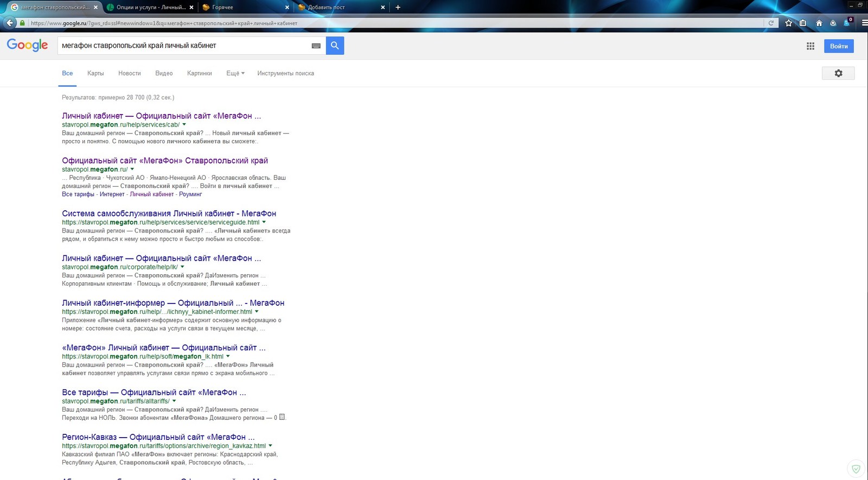The height and width of the screenshot is (480, 868).
Task: Open first result 'Личный кабинет — Официальный сайт'
Action: tap(161, 116)
